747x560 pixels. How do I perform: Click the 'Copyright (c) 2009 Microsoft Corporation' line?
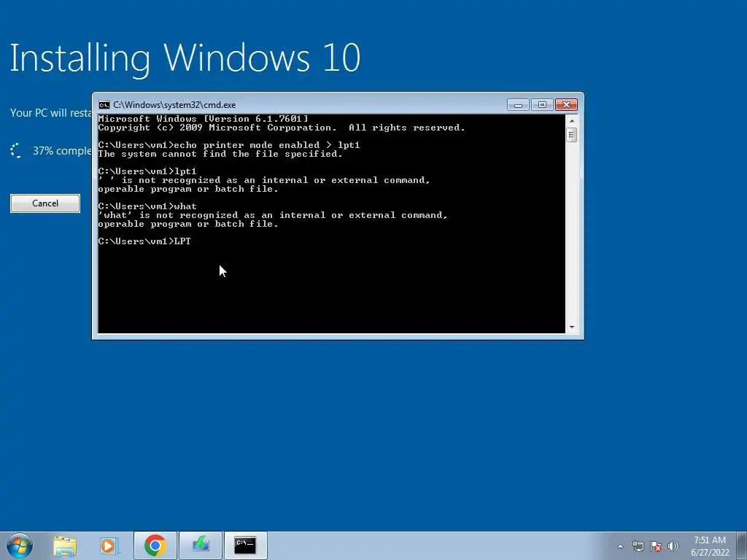[282, 128]
